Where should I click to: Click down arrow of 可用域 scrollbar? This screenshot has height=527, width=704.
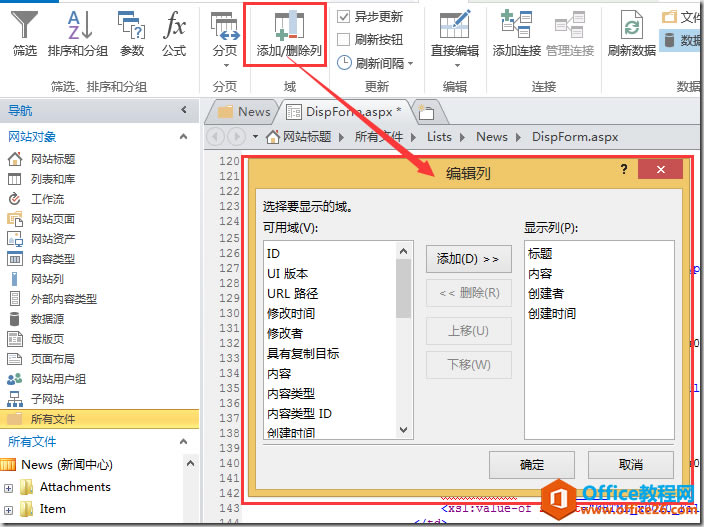tap(403, 430)
